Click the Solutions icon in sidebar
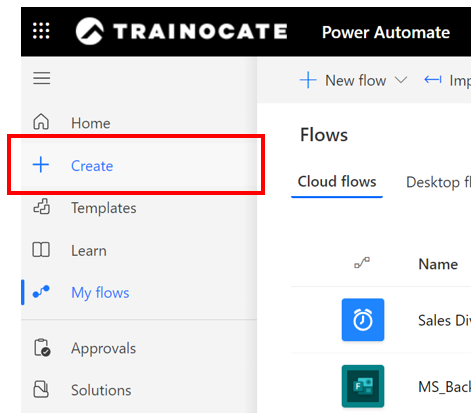This screenshot has width=471, height=419. [x=41, y=389]
